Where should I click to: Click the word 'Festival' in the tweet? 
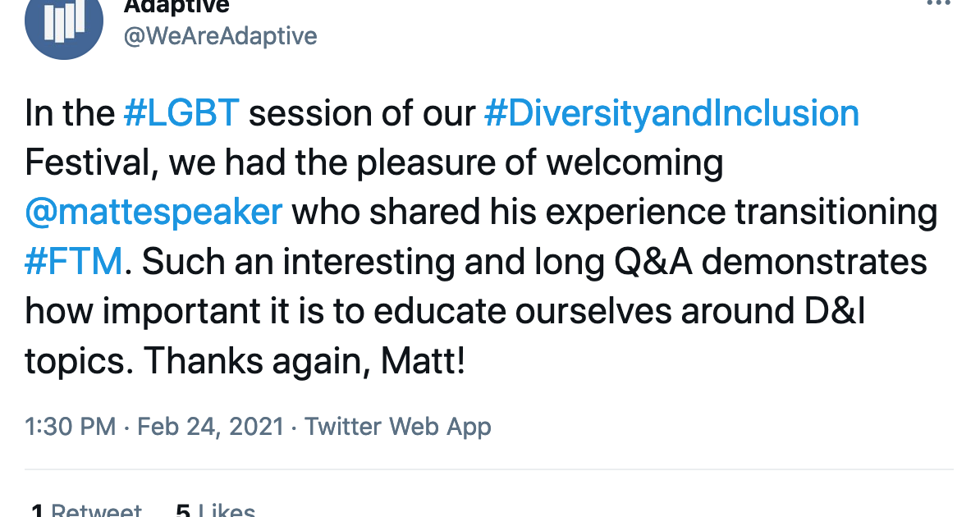(88, 163)
